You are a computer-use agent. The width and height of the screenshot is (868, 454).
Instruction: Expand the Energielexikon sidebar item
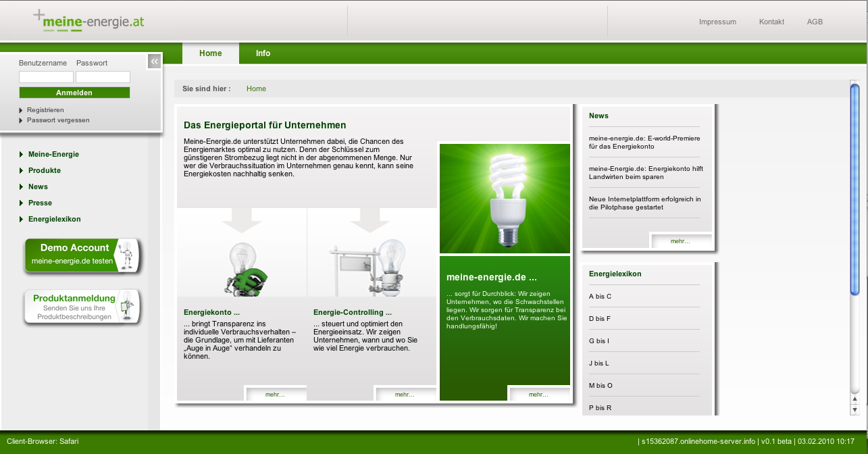click(54, 219)
